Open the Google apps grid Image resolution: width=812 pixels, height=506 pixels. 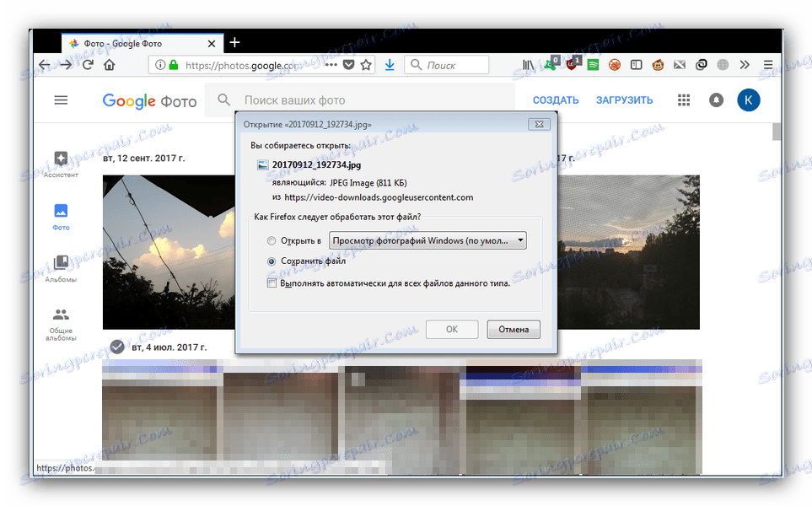tap(684, 100)
